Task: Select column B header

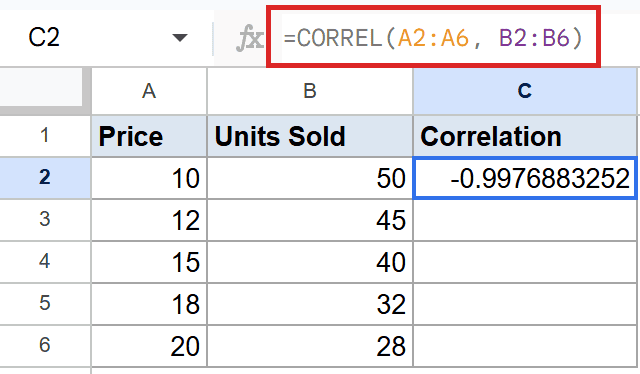Action: pos(310,91)
